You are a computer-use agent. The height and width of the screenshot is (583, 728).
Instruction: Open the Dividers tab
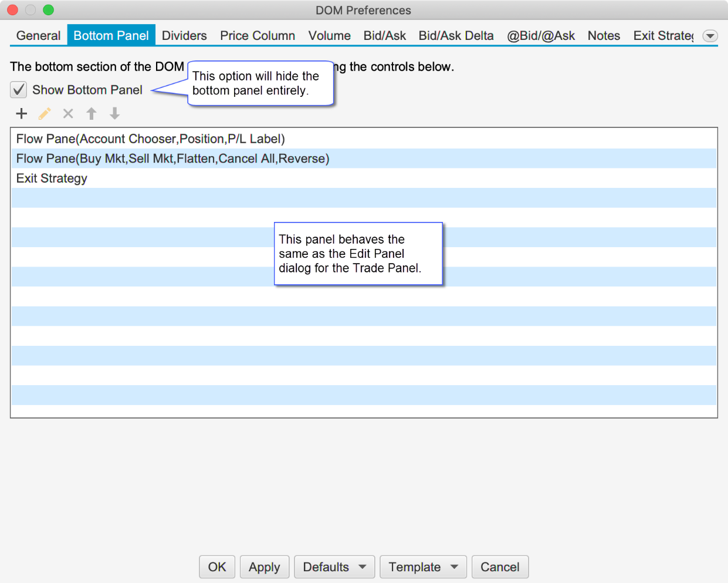(x=184, y=36)
